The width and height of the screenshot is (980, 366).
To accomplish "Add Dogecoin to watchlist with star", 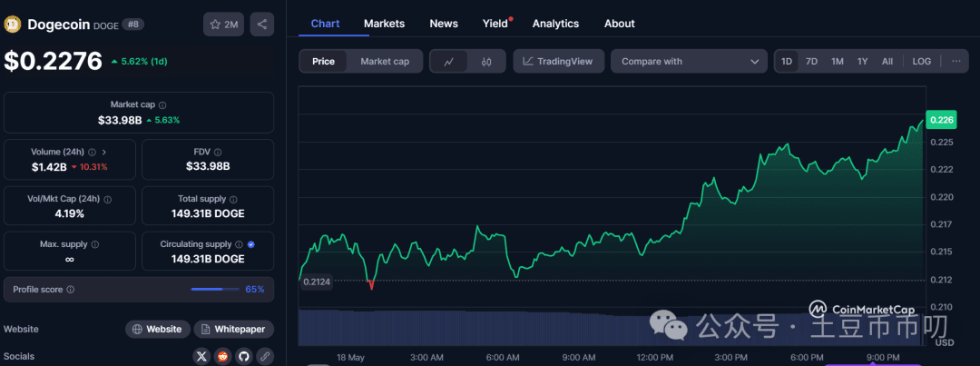I will coord(223,25).
